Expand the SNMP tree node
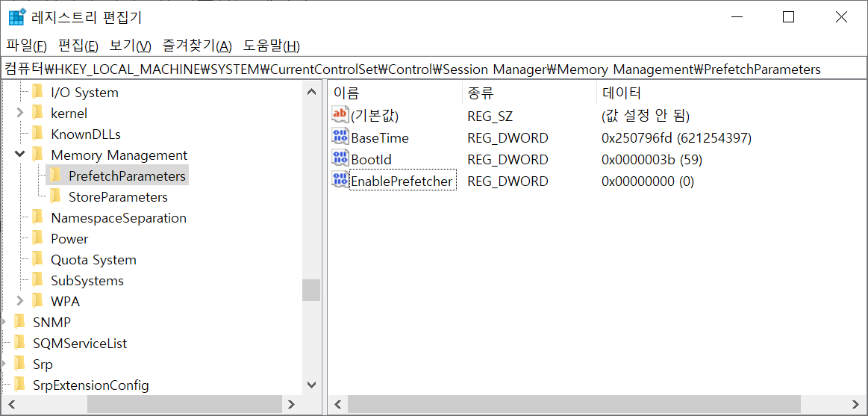Viewport: 868px width, 416px height. click(4, 323)
